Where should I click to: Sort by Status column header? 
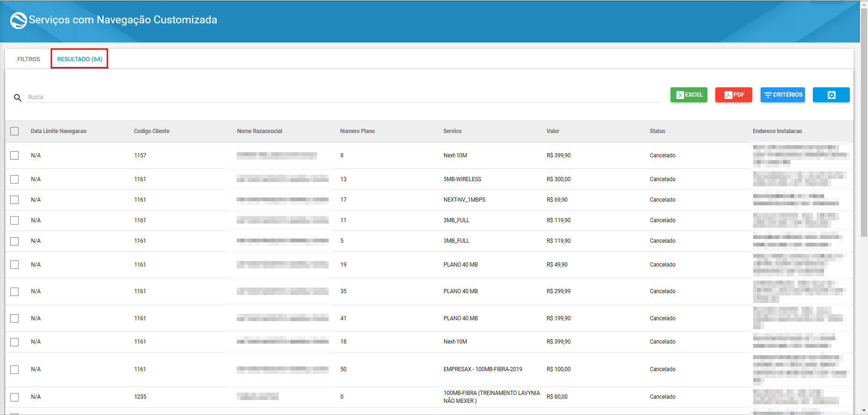click(x=657, y=131)
